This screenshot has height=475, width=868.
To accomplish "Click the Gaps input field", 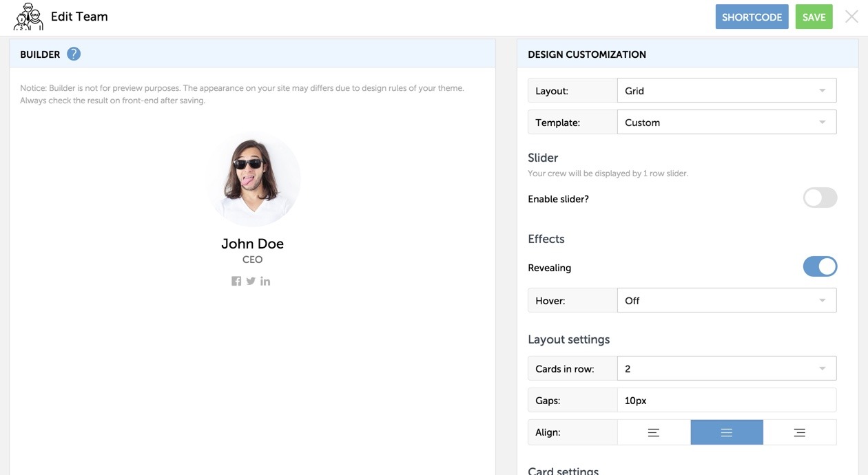I will (x=726, y=401).
